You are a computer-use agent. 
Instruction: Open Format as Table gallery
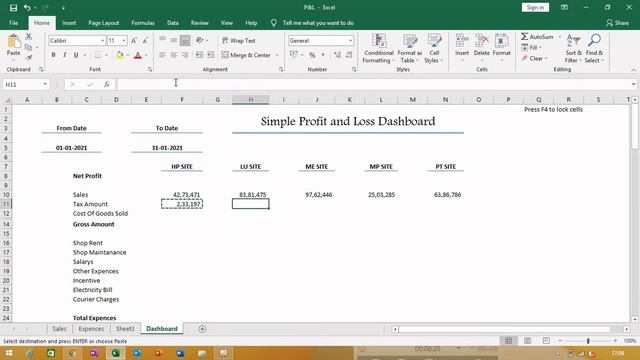(409, 49)
